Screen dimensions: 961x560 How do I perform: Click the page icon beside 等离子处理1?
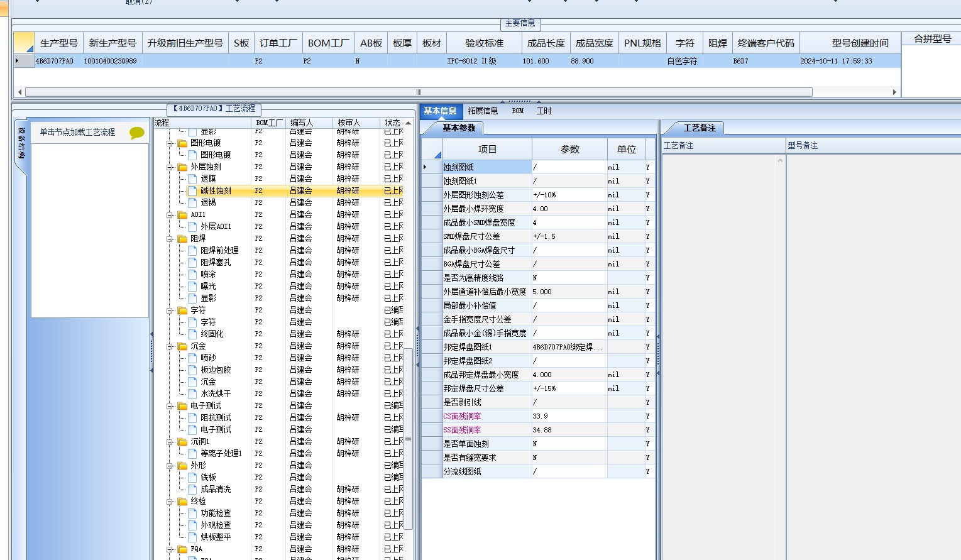(193, 454)
